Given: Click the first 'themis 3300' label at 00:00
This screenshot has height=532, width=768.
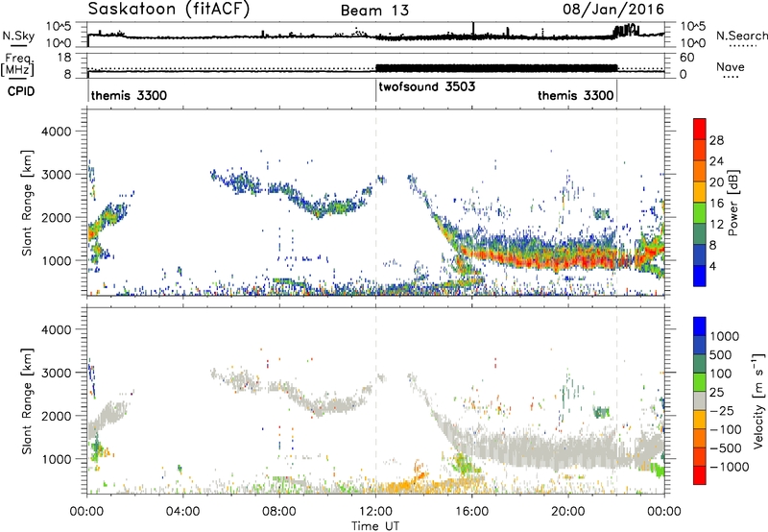Looking at the screenshot, I should pos(129,95).
